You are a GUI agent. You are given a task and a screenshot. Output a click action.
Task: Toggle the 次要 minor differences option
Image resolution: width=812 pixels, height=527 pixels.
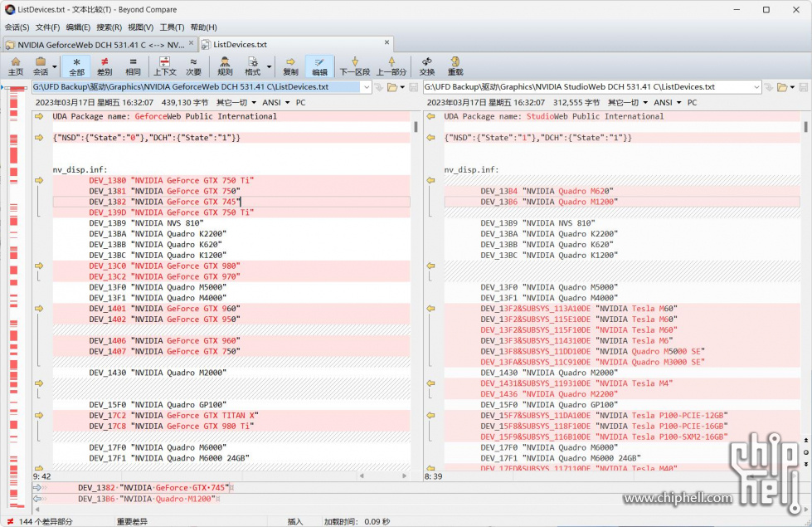coord(193,66)
